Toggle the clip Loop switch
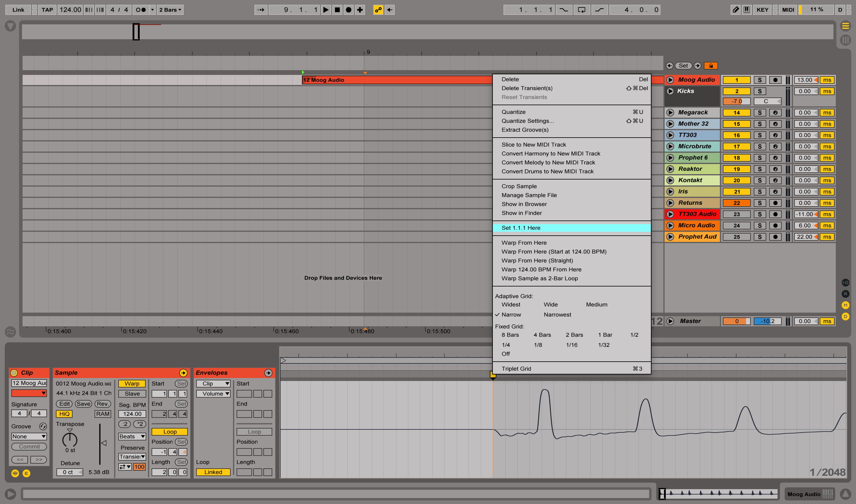Image resolution: width=856 pixels, height=504 pixels. [x=169, y=432]
